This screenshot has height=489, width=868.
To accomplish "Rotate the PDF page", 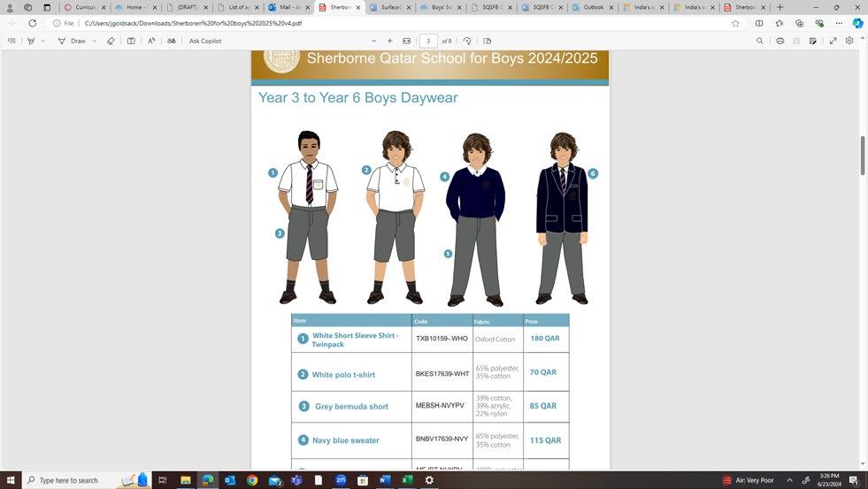I will [466, 41].
